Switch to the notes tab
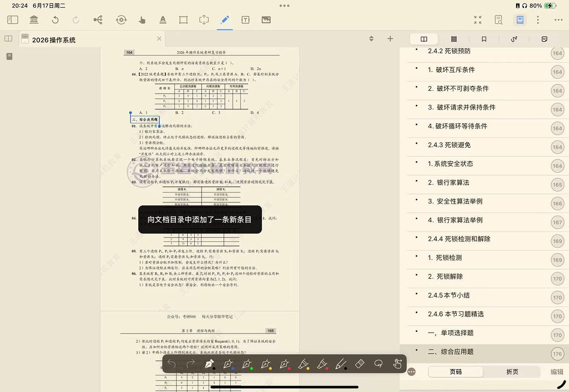The width and height of the screenshot is (569, 392). point(545,39)
